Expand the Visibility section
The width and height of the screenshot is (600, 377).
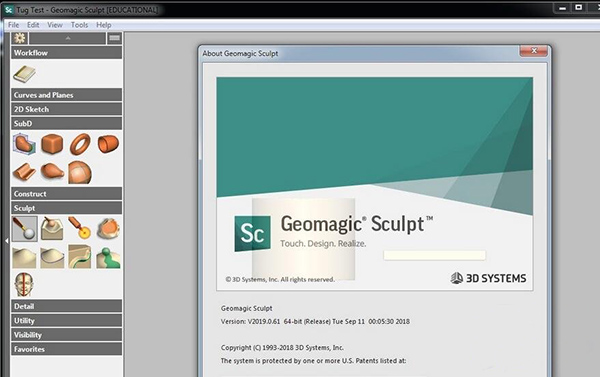(x=67, y=335)
